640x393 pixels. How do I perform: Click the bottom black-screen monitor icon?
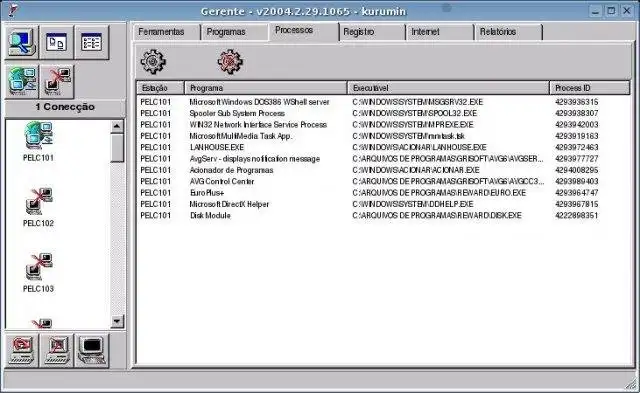[91, 351]
